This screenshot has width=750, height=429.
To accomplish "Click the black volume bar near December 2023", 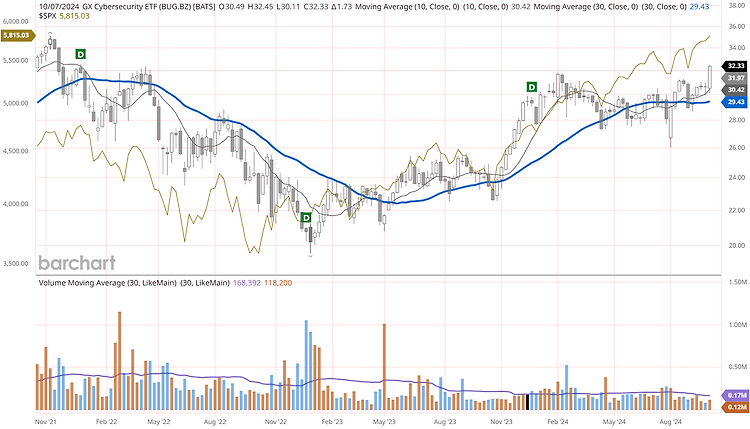I will pos(528,402).
